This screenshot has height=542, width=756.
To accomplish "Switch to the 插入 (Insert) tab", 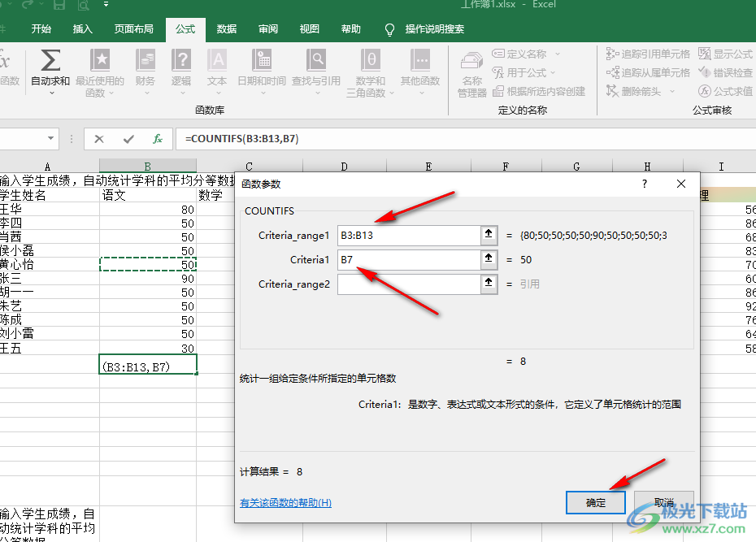I will (x=82, y=29).
